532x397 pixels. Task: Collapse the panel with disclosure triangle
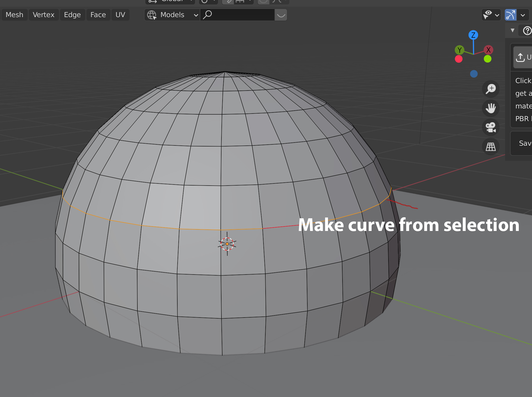512,30
